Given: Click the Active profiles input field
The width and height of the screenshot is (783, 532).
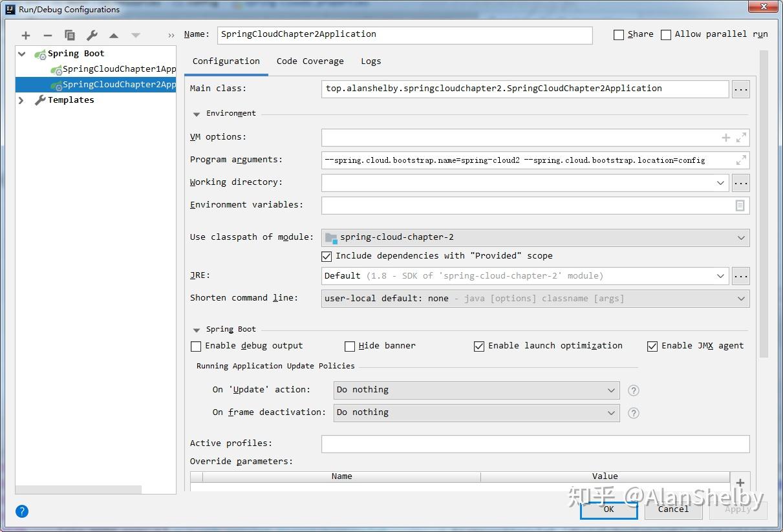Looking at the screenshot, I should coord(535,443).
